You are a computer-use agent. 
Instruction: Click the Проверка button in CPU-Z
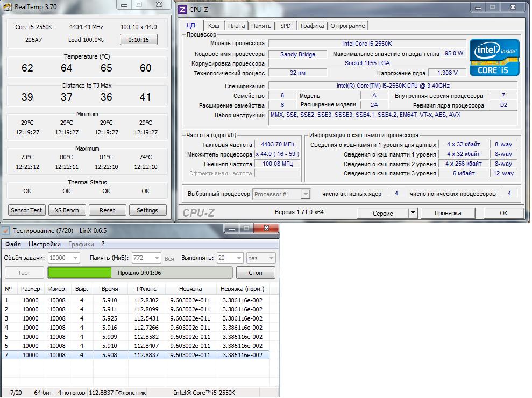pos(448,214)
